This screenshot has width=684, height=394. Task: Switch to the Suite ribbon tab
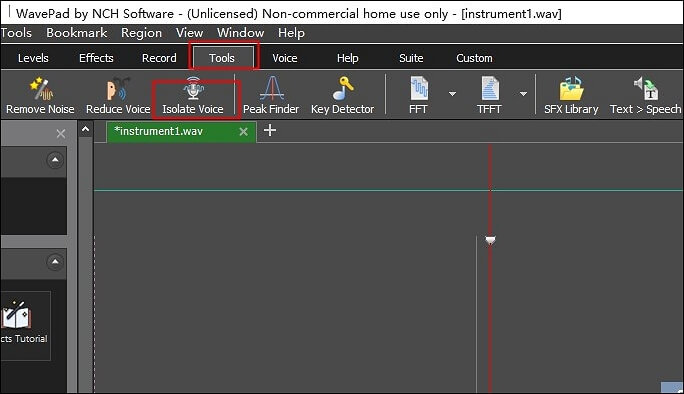(x=411, y=58)
